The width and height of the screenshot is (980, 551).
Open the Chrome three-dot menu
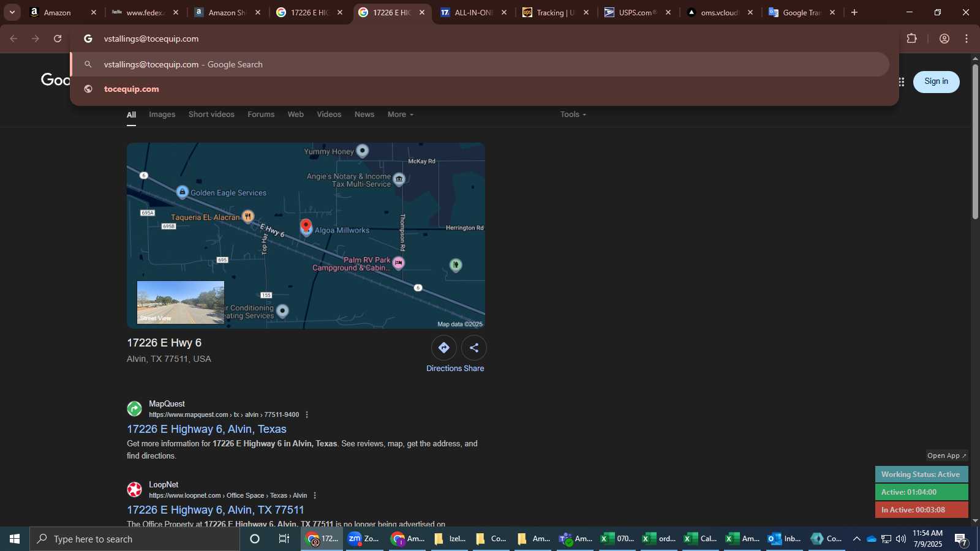pos(967,39)
